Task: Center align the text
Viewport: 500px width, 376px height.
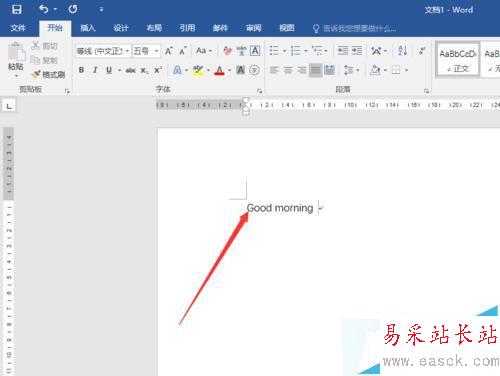Action: pos(288,70)
